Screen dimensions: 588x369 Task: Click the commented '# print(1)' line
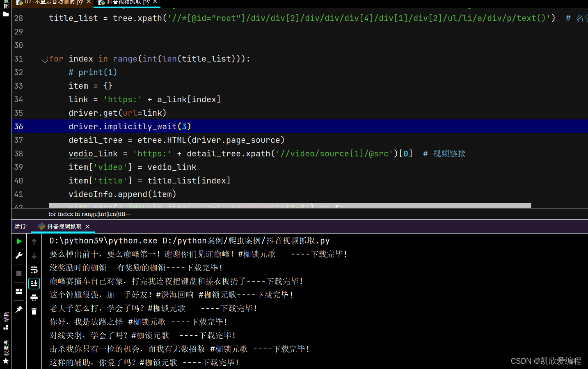(93, 72)
